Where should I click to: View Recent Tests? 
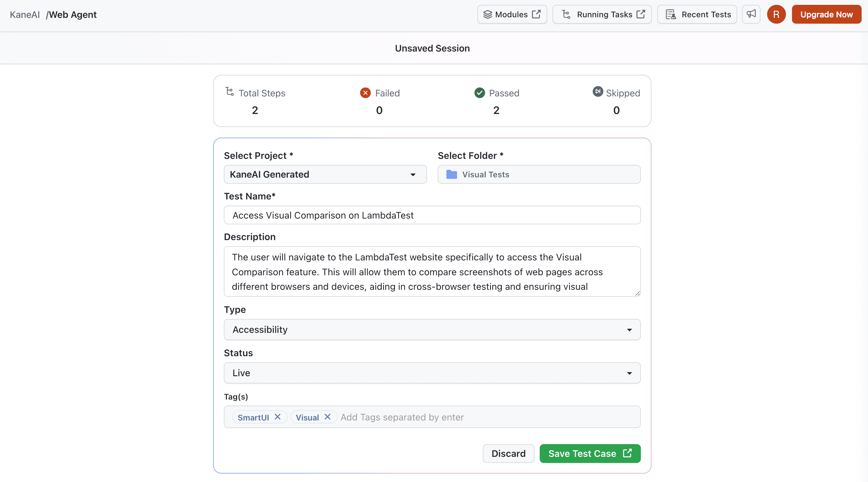tap(697, 14)
